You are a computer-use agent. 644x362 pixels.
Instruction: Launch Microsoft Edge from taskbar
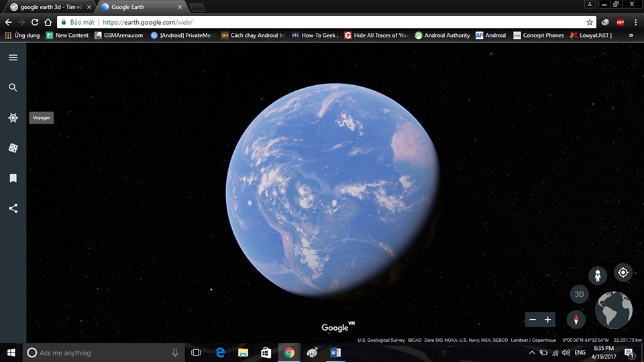click(x=220, y=353)
